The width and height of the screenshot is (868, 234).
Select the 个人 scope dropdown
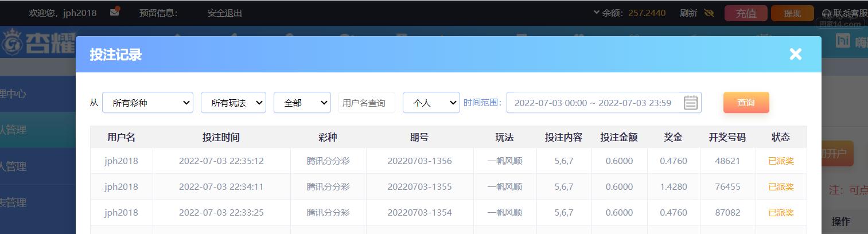(x=431, y=103)
